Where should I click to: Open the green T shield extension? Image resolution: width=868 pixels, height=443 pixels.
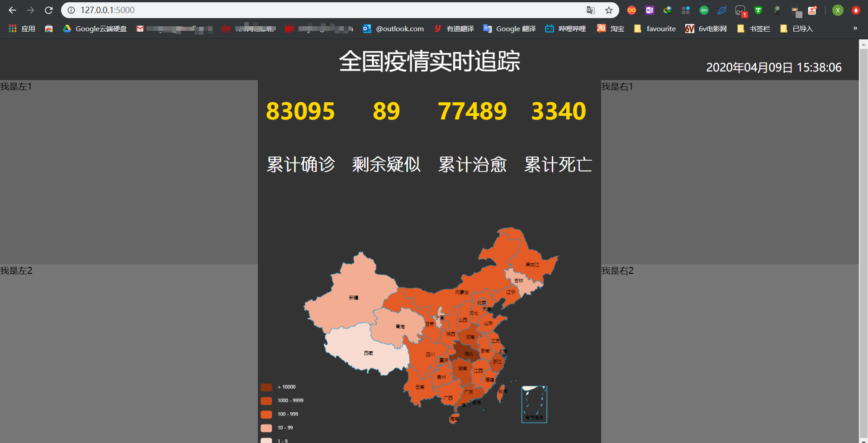click(x=759, y=10)
